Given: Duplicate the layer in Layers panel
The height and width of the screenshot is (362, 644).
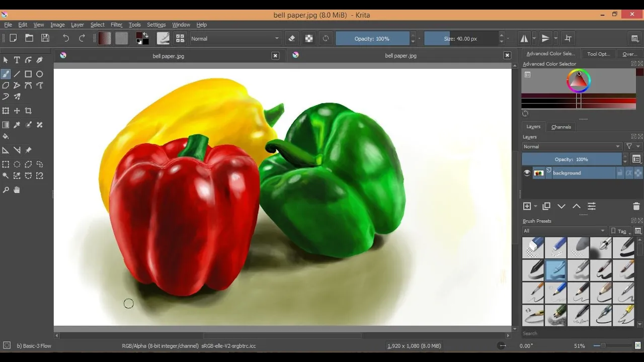Looking at the screenshot, I should click(x=546, y=206).
